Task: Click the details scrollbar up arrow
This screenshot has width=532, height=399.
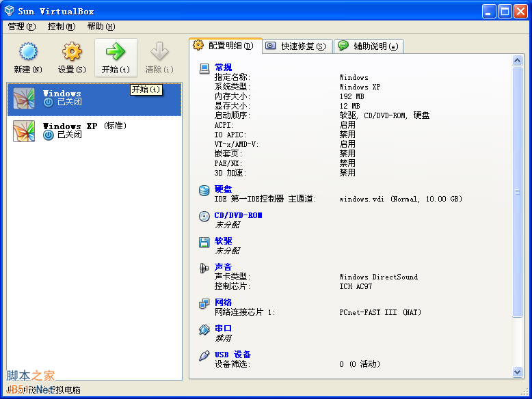Action: click(x=517, y=60)
